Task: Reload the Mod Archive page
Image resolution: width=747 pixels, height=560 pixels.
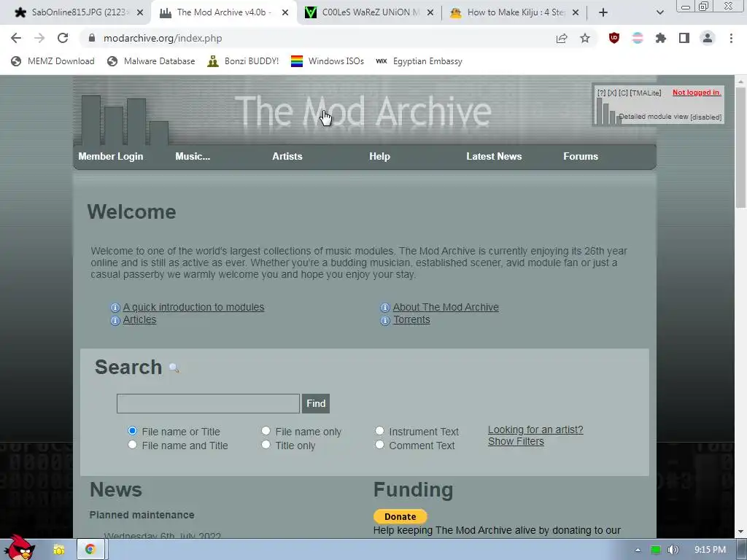Action: click(63, 38)
